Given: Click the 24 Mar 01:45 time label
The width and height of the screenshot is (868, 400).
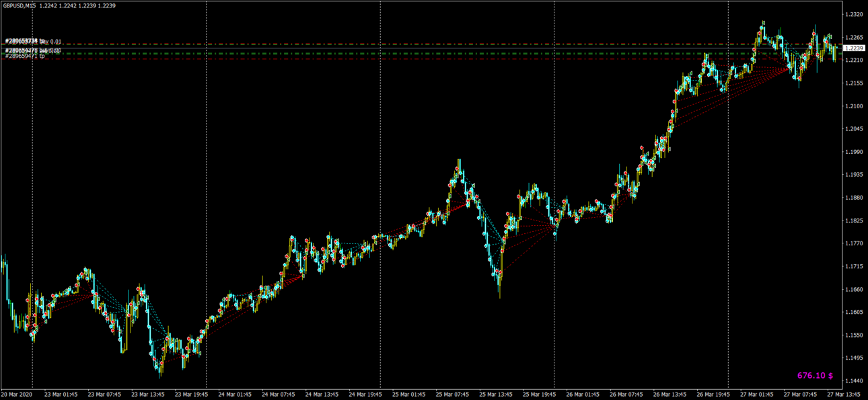Looking at the screenshot, I should (x=235, y=395).
